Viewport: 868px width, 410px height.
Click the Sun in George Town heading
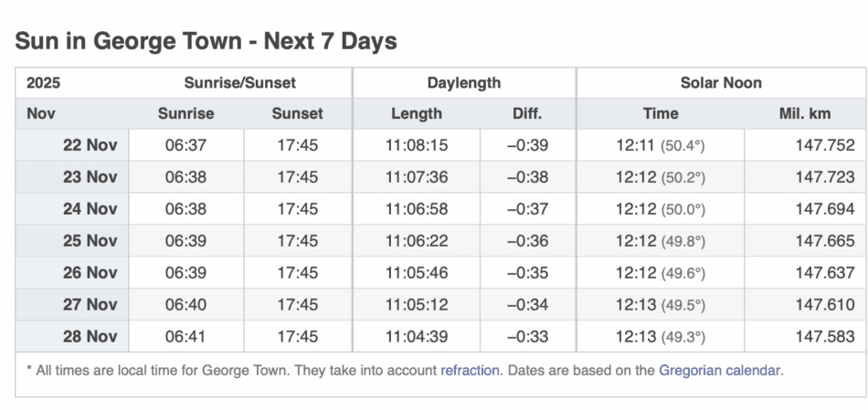click(206, 41)
